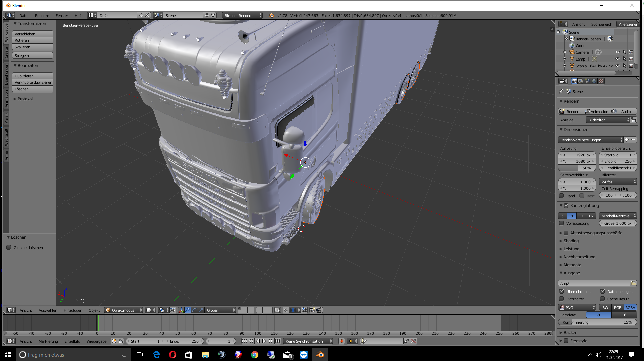Image resolution: width=644 pixels, height=361 pixels.
Task: Expand the Shading panel
Action: tap(571, 241)
